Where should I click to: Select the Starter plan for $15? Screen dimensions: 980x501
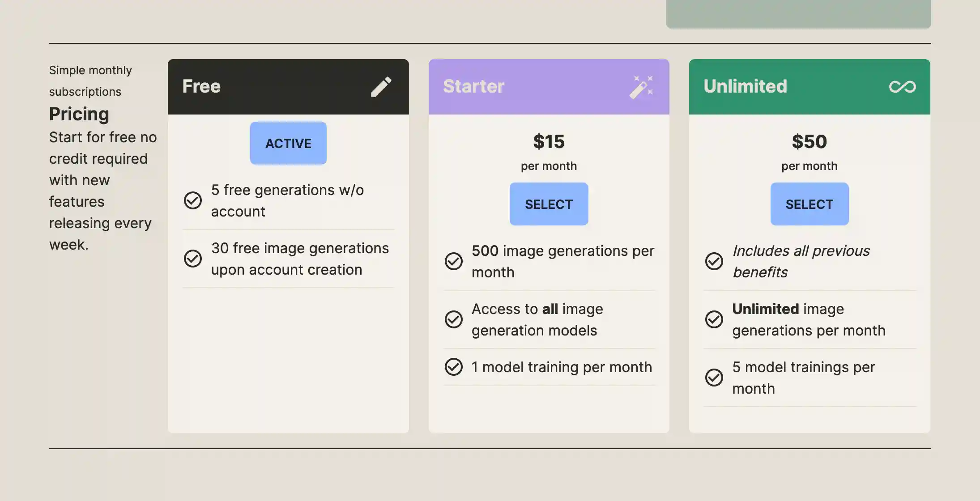[549, 204]
